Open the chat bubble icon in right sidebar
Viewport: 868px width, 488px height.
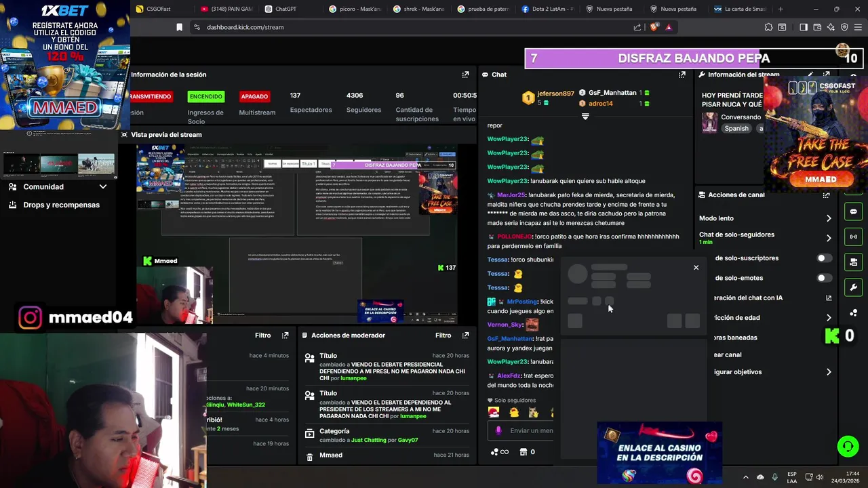pyautogui.click(x=853, y=211)
